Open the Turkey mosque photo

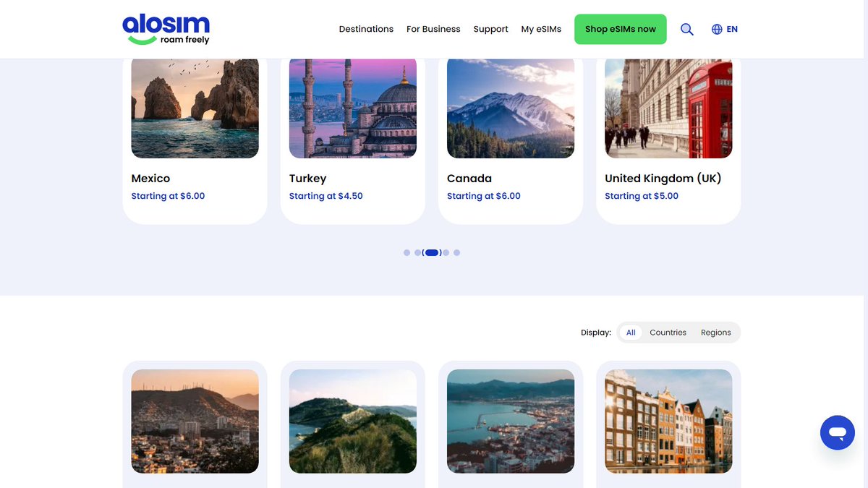[353, 108]
